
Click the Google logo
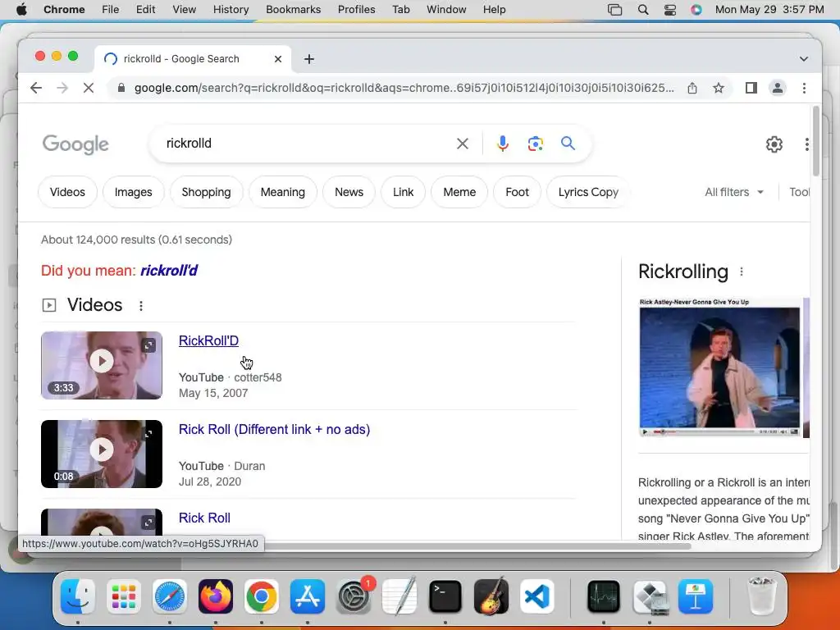[x=75, y=144]
